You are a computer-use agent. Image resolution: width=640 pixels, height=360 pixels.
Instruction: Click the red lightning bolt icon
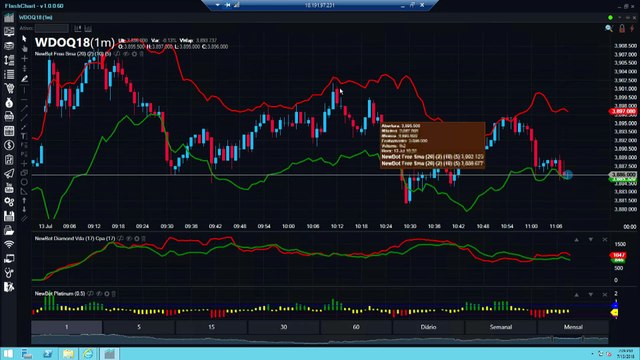[x=632, y=28]
